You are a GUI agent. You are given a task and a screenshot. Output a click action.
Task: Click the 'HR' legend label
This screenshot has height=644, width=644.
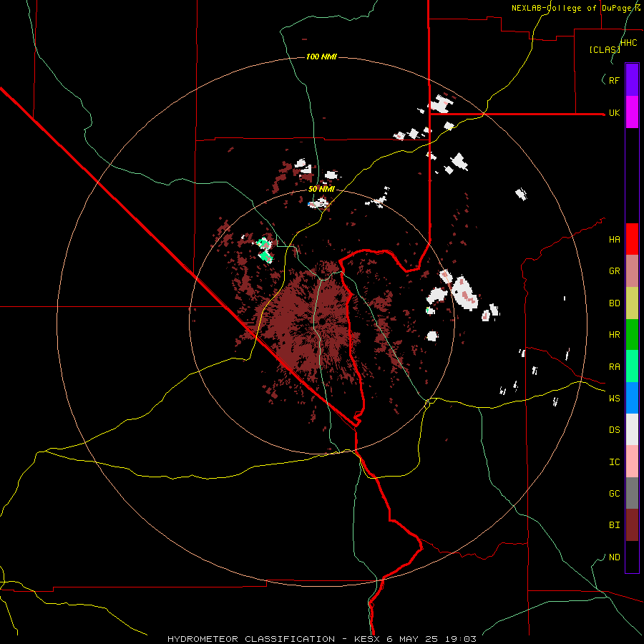tap(614, 335)
